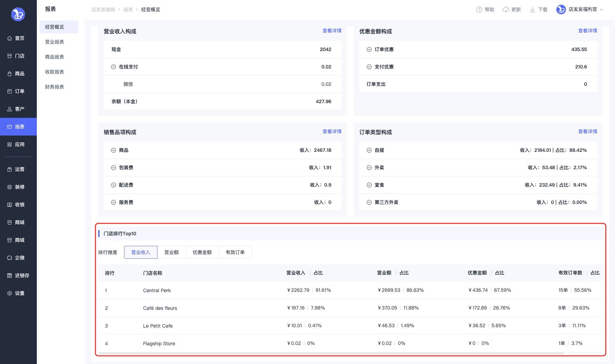Select 有效订单 ranking dimension
Screen dimensions: 615x364
(235, 252)
